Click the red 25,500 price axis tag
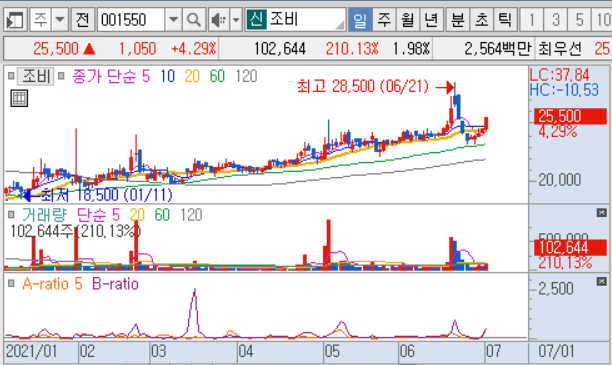This screenshot has width=612, height=365. coord(570,116)
